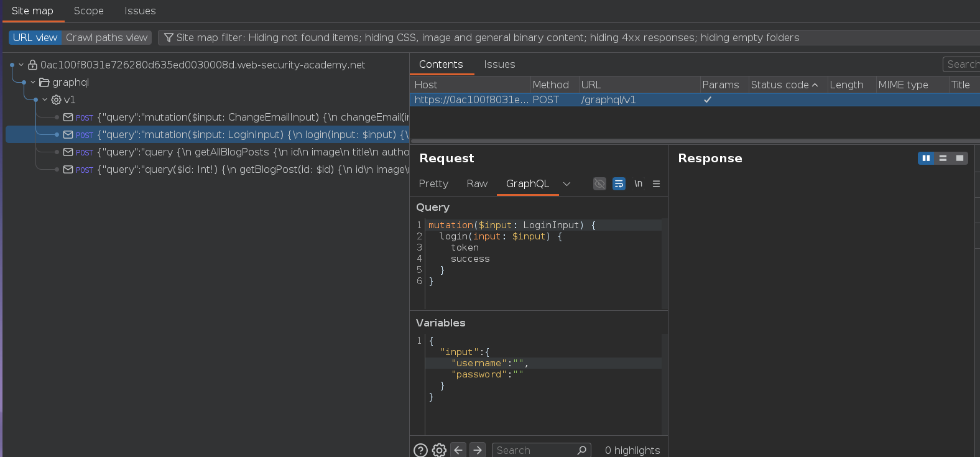Click the horizontal scrollbar under the Contents table

(x=695, y=141)
